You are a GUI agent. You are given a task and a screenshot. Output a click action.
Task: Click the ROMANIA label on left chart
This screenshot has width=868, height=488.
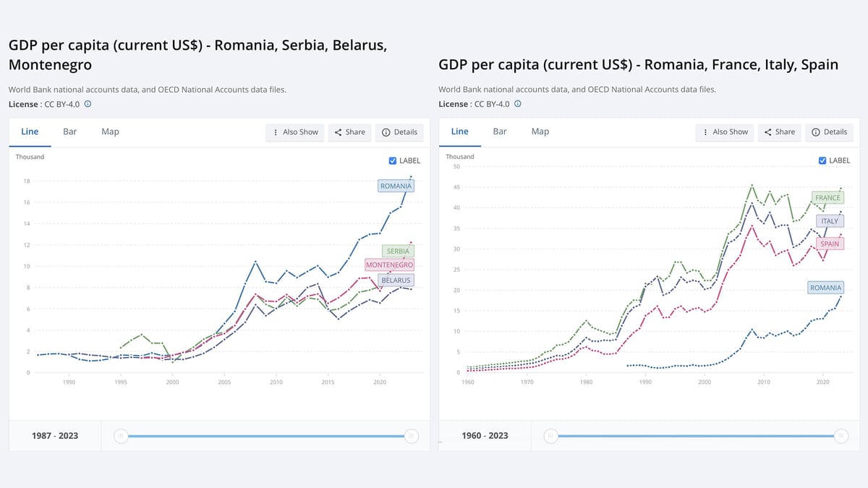click(395, 186)
